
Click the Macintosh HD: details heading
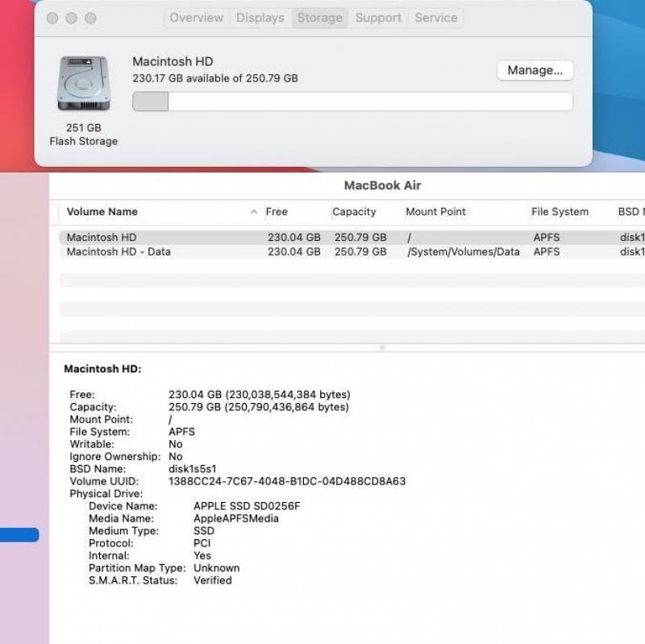pos(103,369)
